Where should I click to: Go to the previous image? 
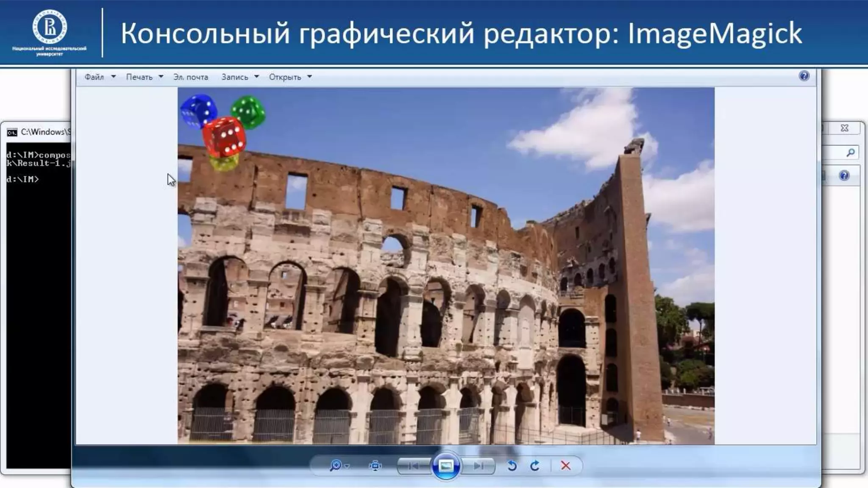point(414,466)
